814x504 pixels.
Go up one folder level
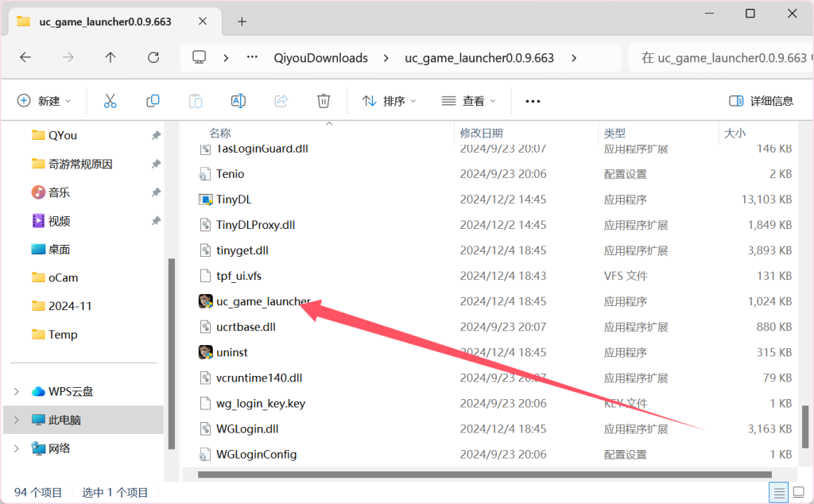click(x=110, y=57)
